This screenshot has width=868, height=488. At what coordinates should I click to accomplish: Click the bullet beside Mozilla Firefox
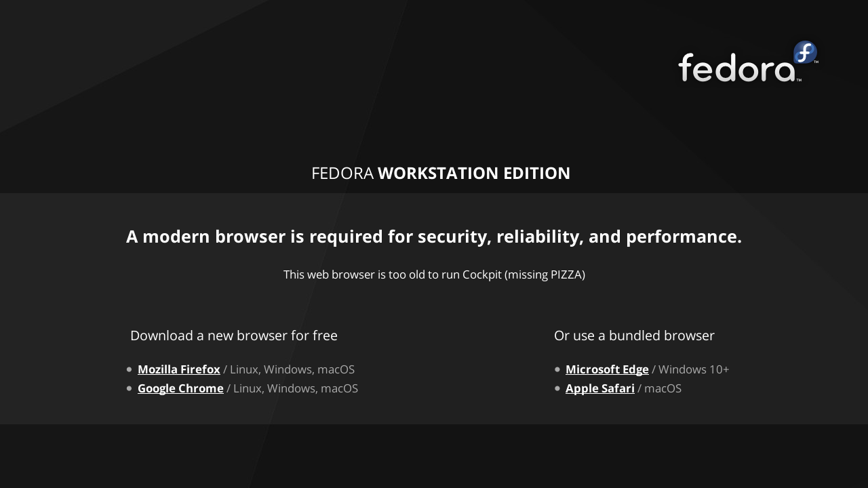(x=130, y=369)
